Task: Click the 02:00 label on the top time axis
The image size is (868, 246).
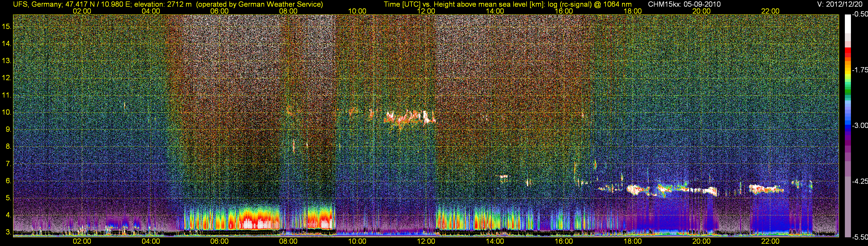Action: pos(82,11)
